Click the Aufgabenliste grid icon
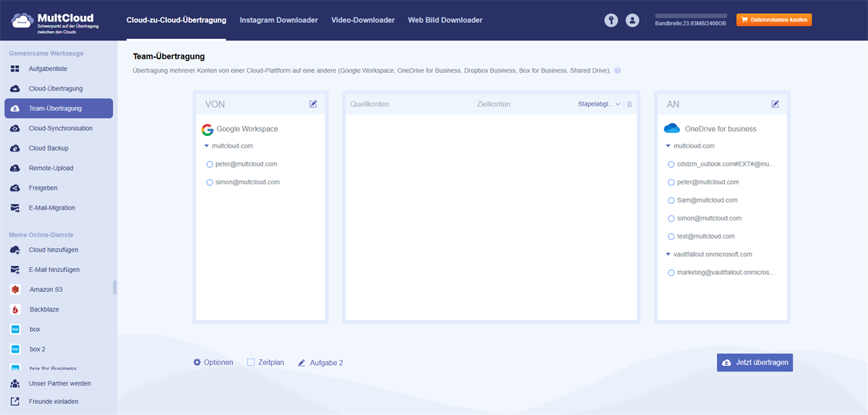 coord(15,69)
